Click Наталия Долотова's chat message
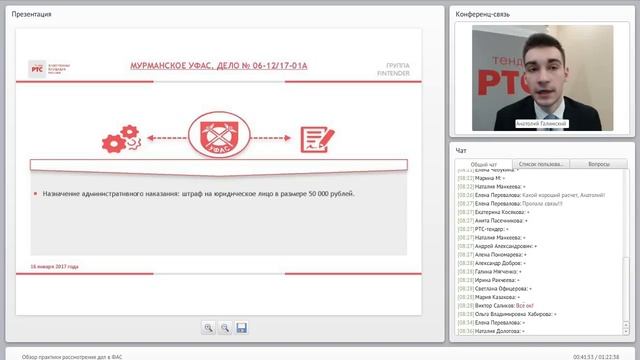The image size is (640, 360). point(491,331)
